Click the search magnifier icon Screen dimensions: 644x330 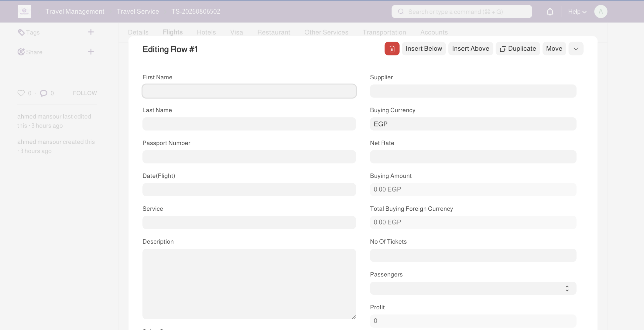click(401, 12)
